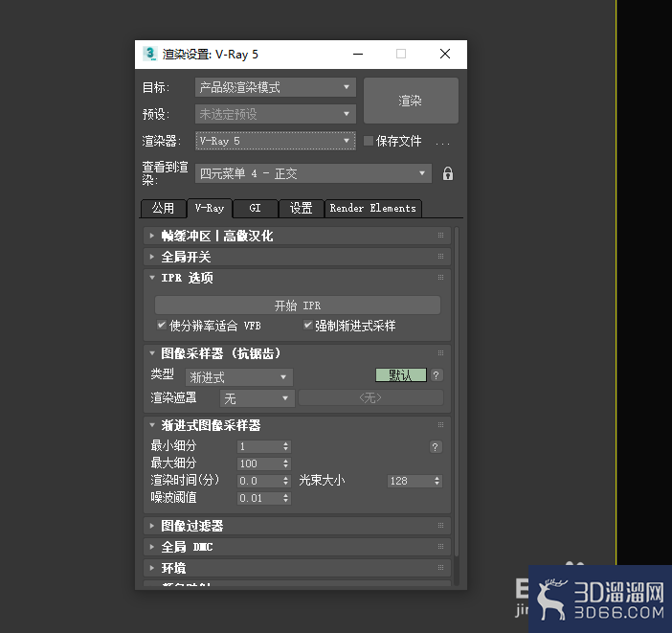Screen dimensions: 672x633
Task: Click the render mask <无> button
Action: (370, 398)
